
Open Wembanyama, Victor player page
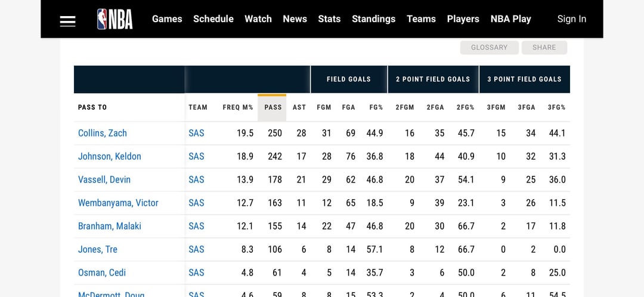tap(118, 203)
